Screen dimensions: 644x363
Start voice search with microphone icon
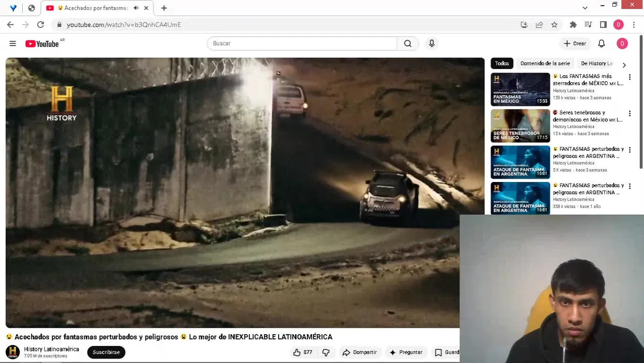point(432,43)
